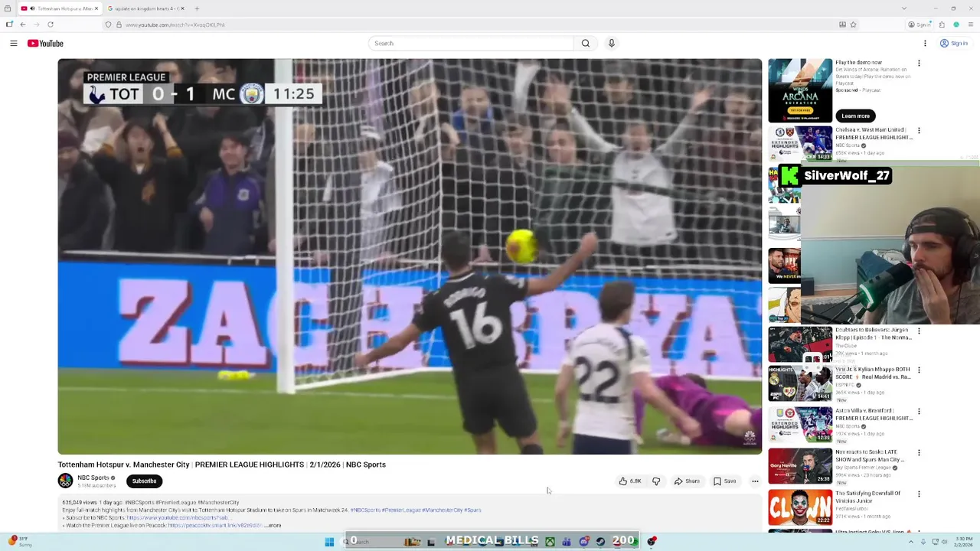Dislike the video with thumbs-down button
This screenshot has width=980, height=551.
pyautogui.click(x=656, y=481)
